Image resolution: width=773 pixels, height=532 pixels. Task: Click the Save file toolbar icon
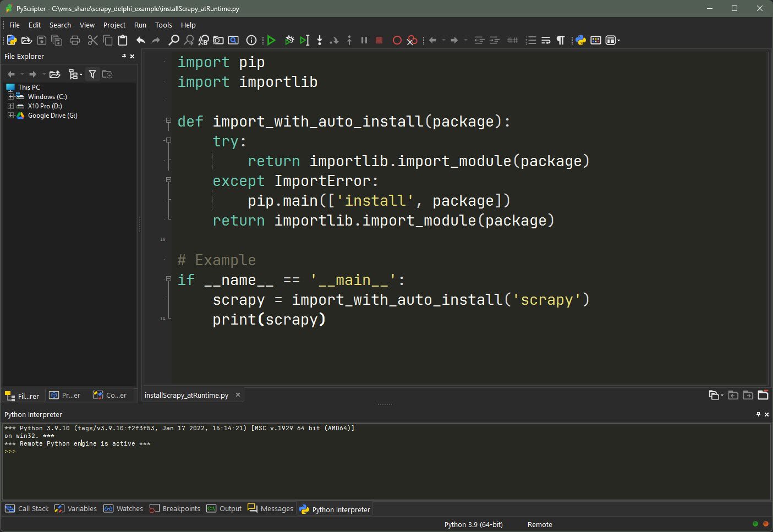click(x=41, y=40)
